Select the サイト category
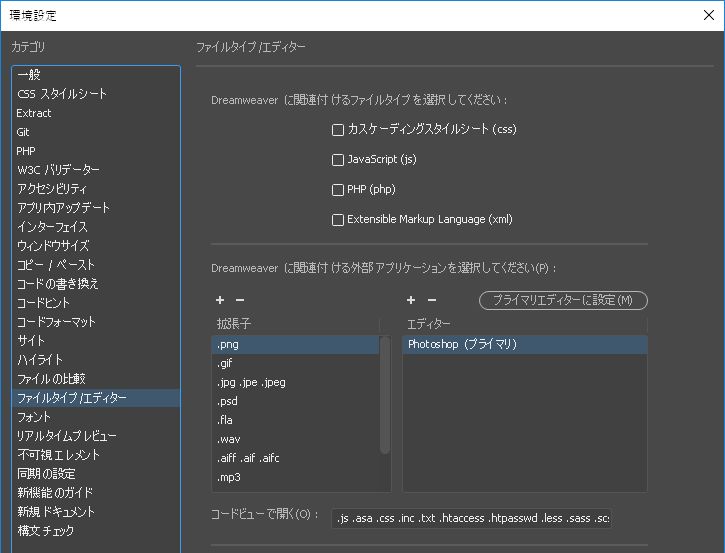 tap(96, 340)
